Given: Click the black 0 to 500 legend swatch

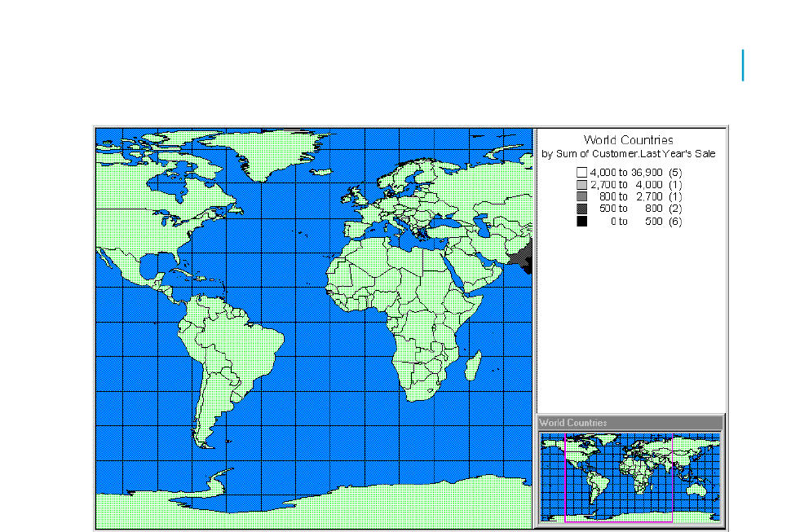Looking at the screenshot, I should click(581, 221).
